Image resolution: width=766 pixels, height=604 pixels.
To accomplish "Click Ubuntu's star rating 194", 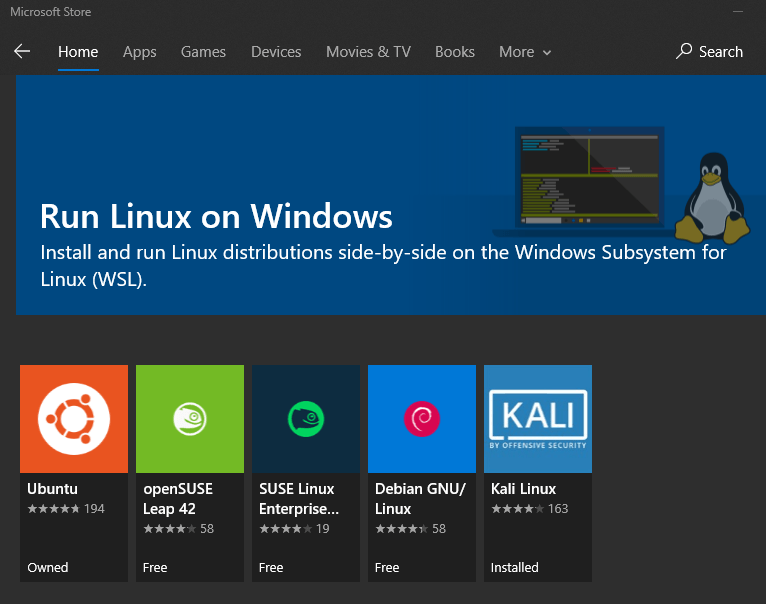I will [x=66, y=509].
